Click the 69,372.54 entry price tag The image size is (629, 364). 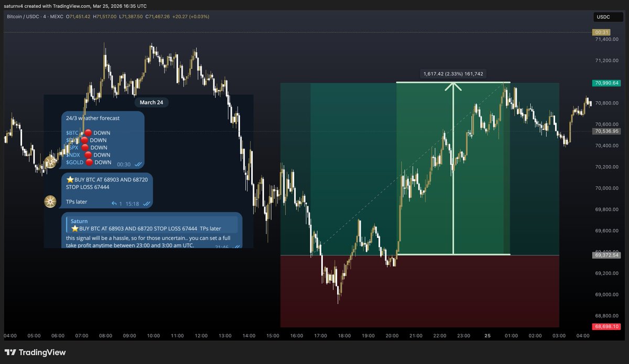point(606,255)
